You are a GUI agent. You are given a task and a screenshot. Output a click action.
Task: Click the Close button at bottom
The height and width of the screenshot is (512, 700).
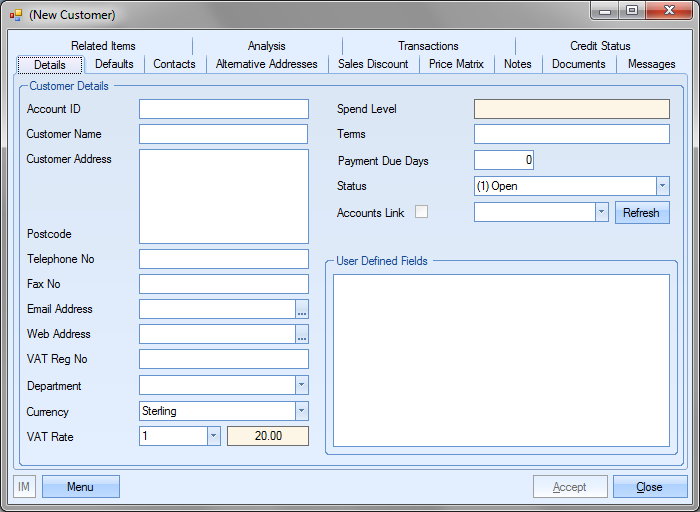click(x=649, y=487)
